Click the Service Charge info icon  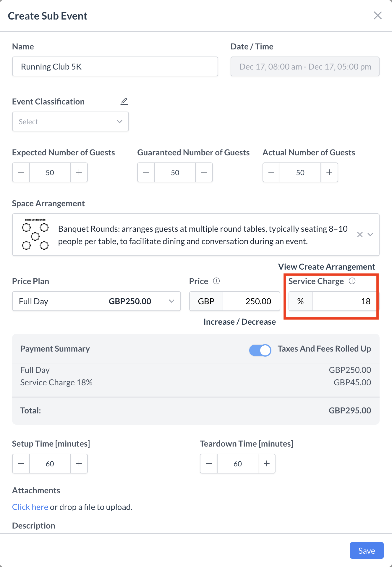coord(352,281)
